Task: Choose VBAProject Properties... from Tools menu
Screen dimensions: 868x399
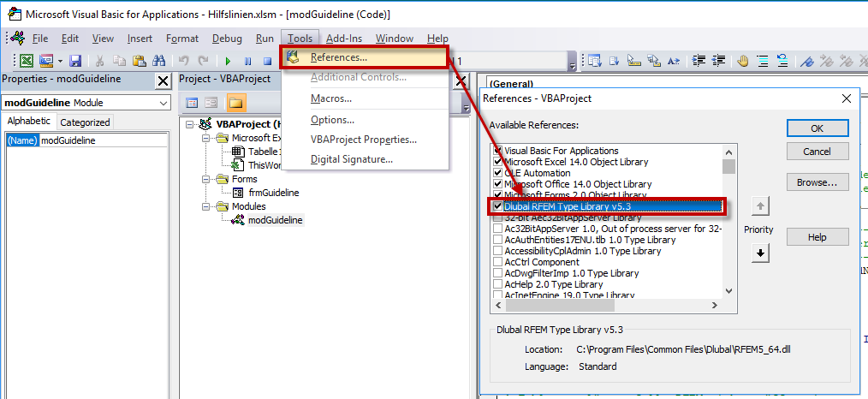Action: [364, 140]
